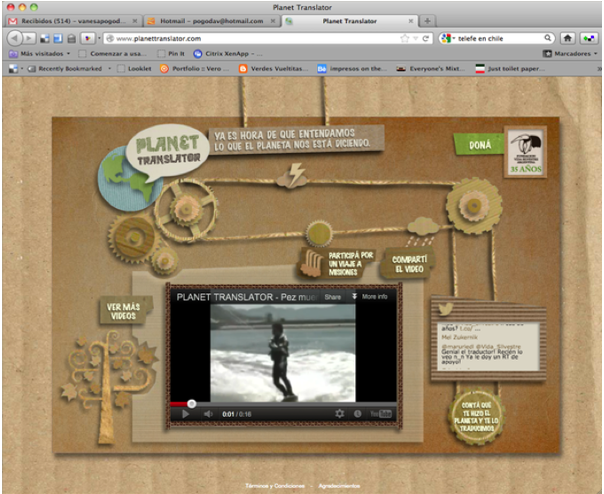Click the PLANET TRANSLATOR - Pez video title
The height and width of the screenshot is (494, 604).
(x=247, y=297)
